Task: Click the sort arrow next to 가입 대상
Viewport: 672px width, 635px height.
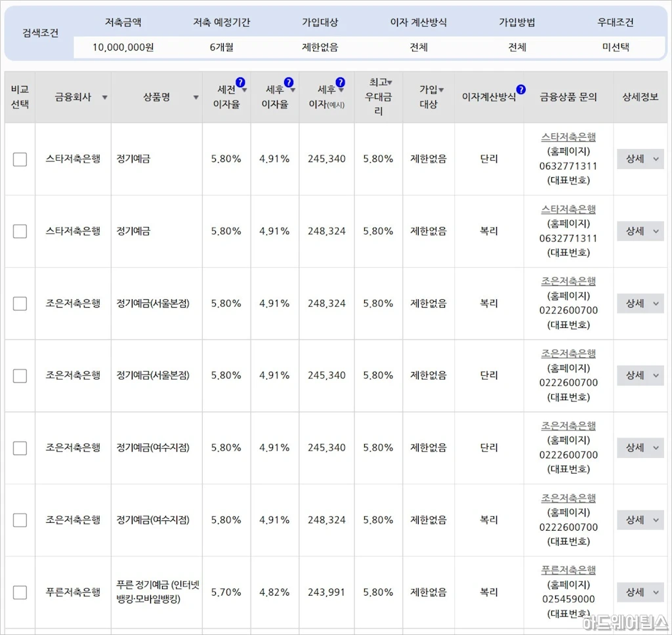Action: pyautogui.click(x=441, y=91)
